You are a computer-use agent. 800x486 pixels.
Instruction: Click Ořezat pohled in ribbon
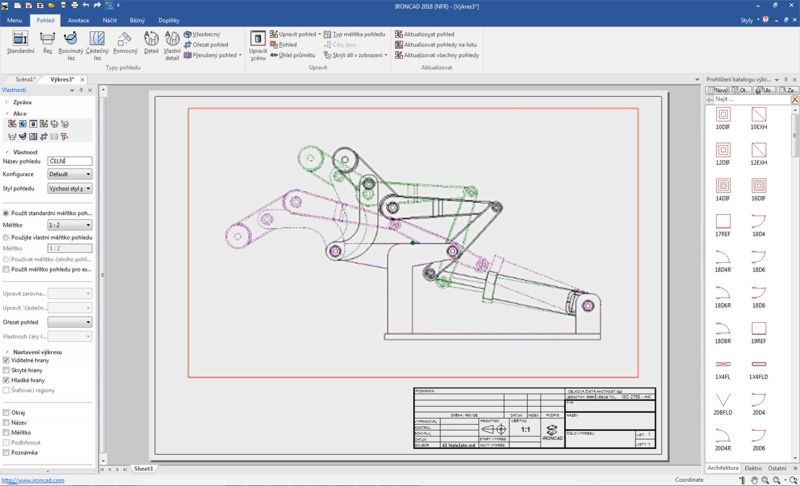click(206, 44)
